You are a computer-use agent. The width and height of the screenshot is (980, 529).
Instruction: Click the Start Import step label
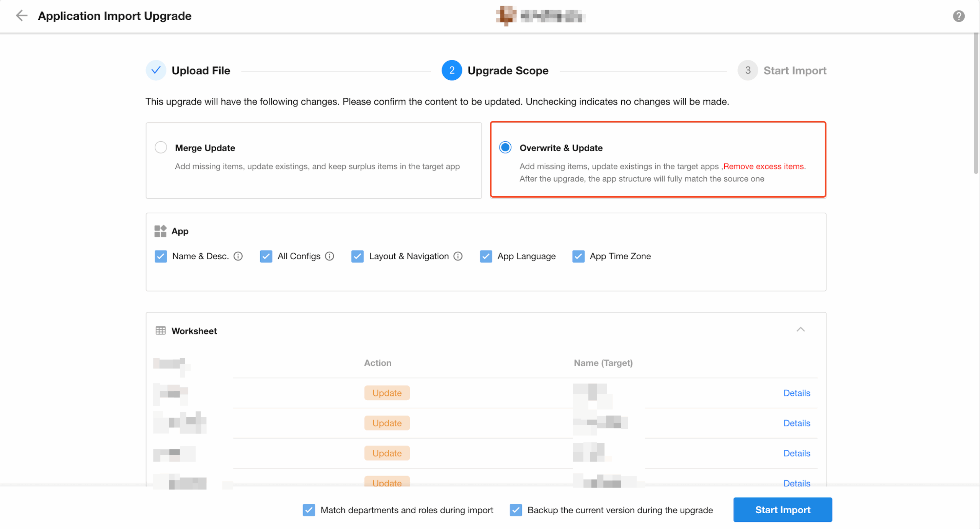pos(795,70)
